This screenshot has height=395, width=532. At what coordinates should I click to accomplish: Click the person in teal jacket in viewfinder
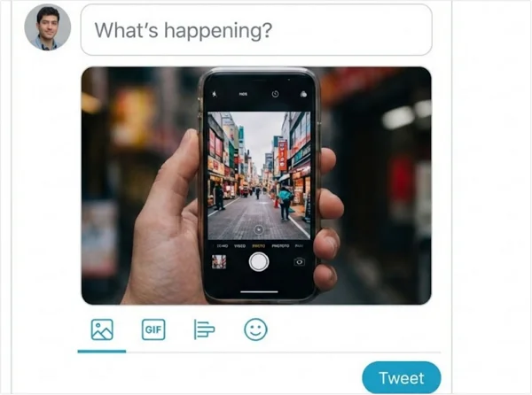pos(286,203)
